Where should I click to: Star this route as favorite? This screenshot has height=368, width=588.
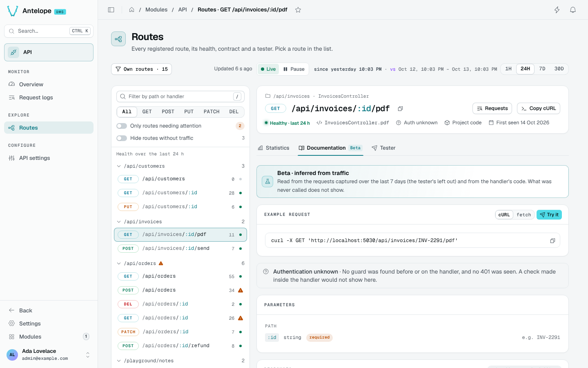298,10
